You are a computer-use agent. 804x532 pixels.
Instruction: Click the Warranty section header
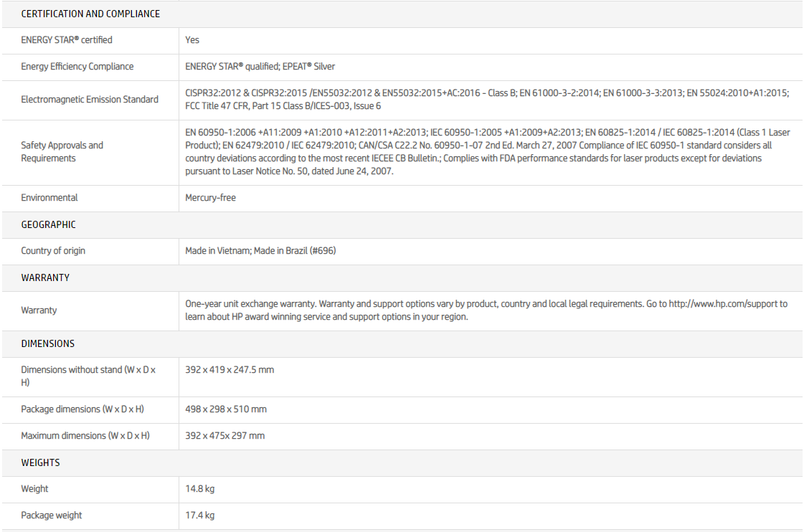pos(45,277)
